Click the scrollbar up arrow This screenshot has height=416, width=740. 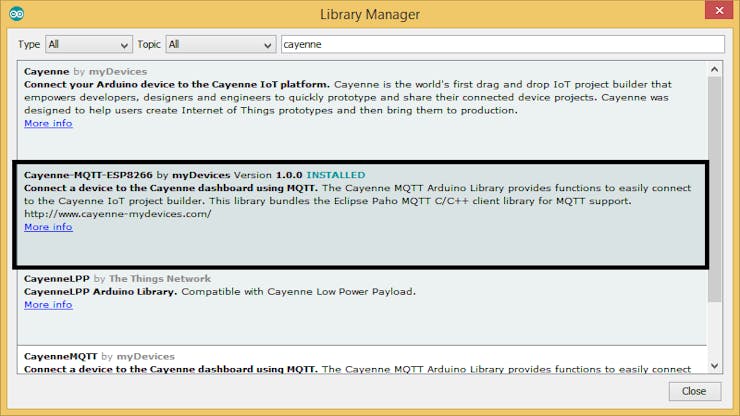click(715, 69)
